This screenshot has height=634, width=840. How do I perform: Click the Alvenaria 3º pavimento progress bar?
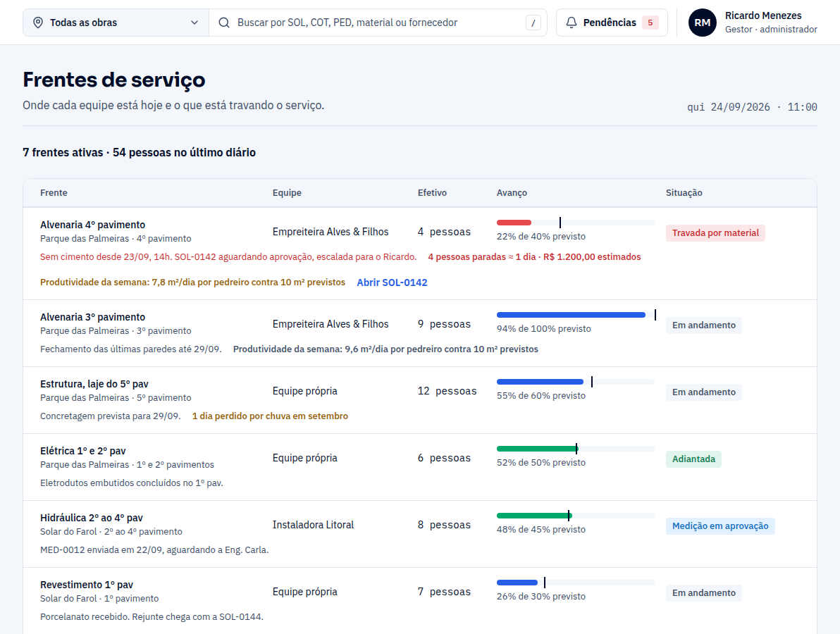pyautogui.click(x=575, y=315)
